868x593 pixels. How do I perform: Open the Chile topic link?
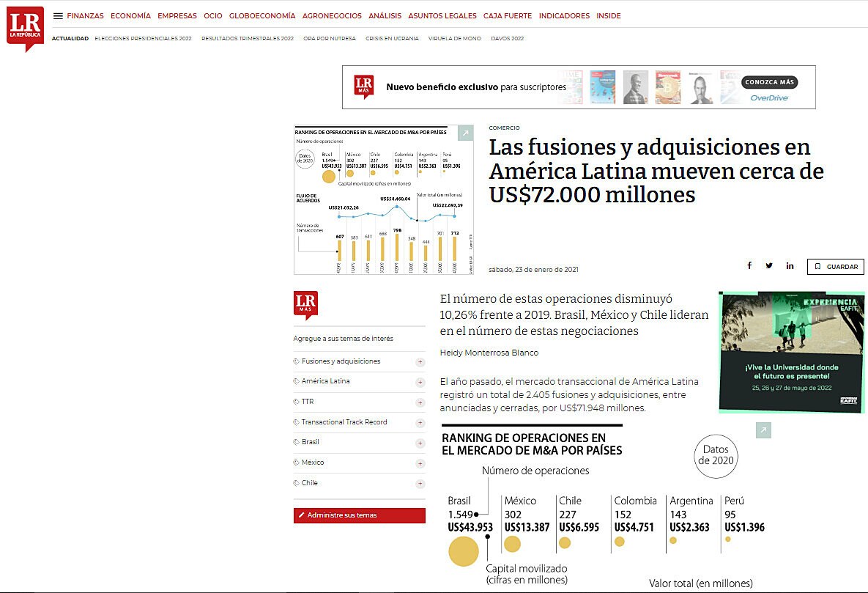pyautogui.click(x=309, y=483)
